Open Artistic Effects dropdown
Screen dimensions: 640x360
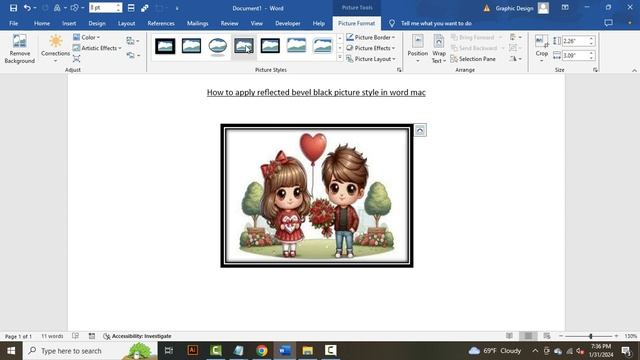click(x=97, y=48)
